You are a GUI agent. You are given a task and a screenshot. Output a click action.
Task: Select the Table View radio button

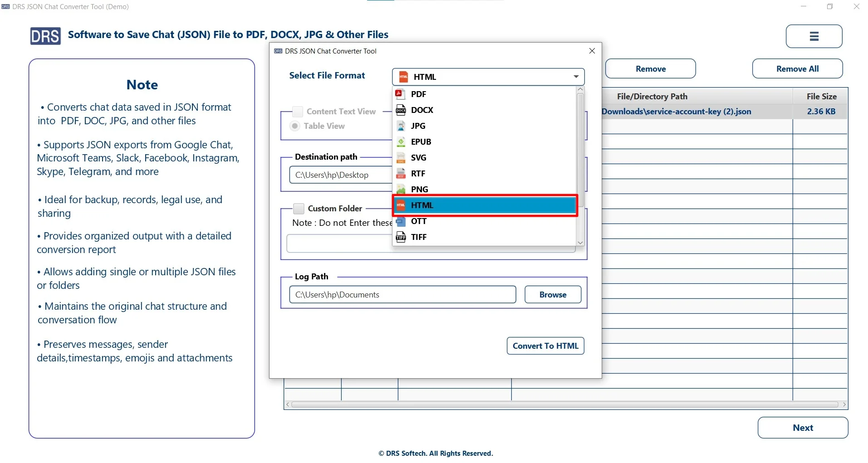tap(295, 126)
